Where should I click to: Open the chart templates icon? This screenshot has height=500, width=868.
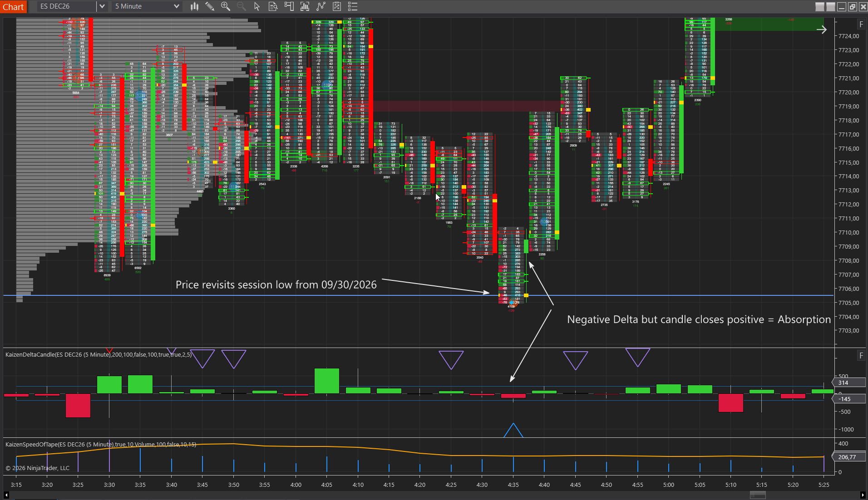pos(337,6)
